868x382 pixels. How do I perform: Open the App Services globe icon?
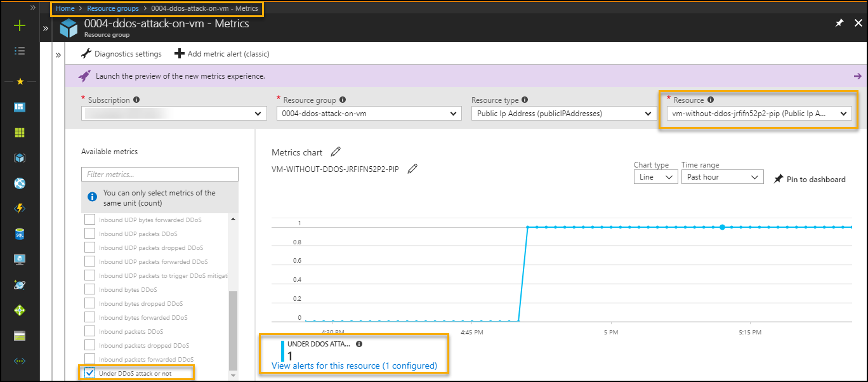(x=20, y=183)
